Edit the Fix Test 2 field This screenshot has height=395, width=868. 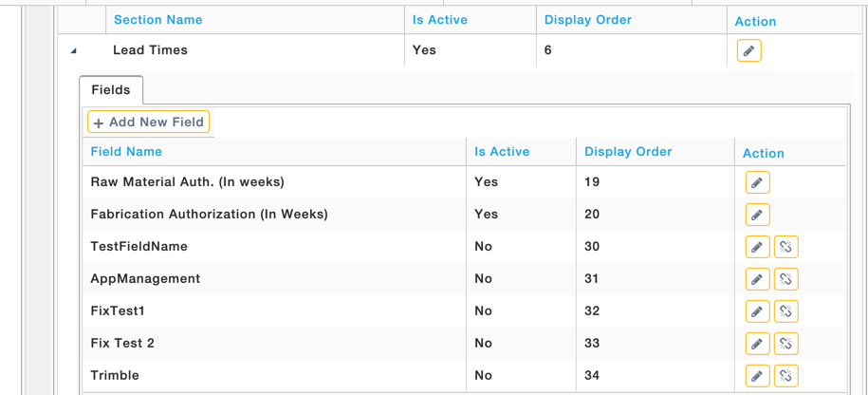pos(757,344)
